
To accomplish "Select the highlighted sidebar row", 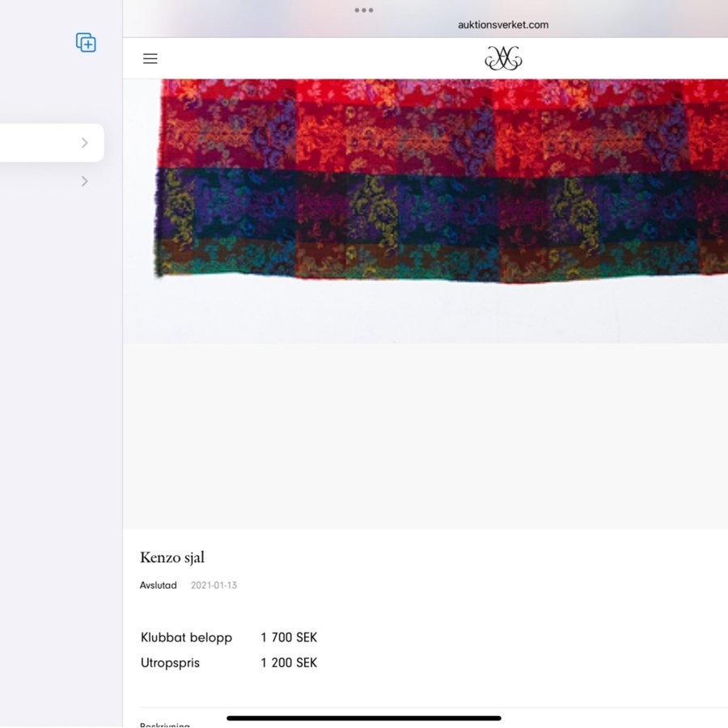I will [x=40, y=143].
